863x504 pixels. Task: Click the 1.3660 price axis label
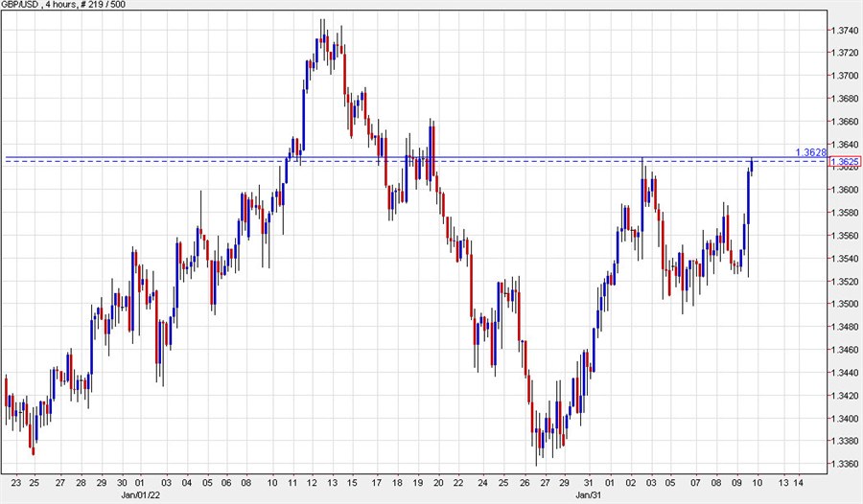pyautogui.click(x=844, y=122)
